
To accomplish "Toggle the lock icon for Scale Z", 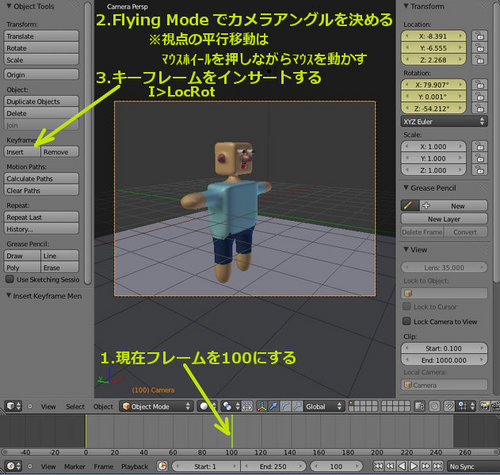I will click(x=479, y=170).
